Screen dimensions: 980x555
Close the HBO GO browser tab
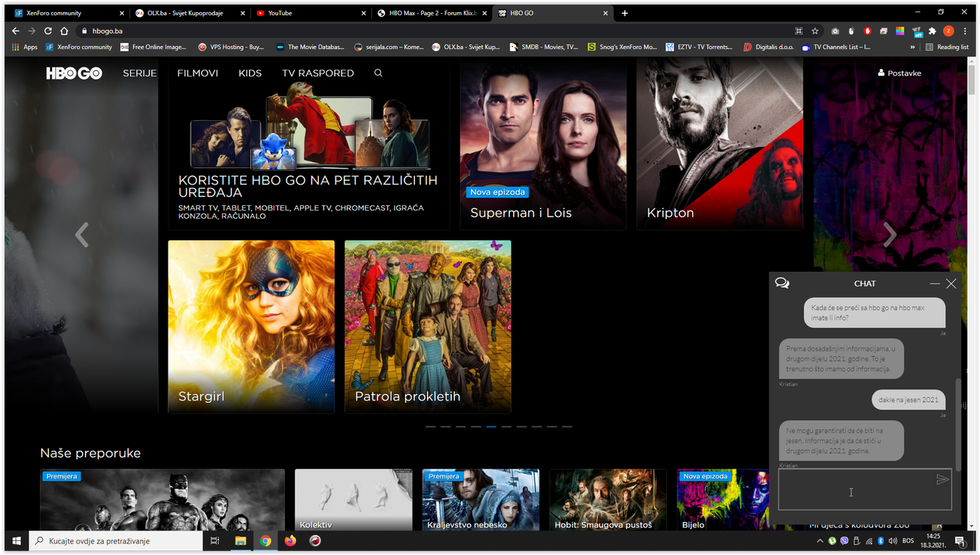click(606, 13)
